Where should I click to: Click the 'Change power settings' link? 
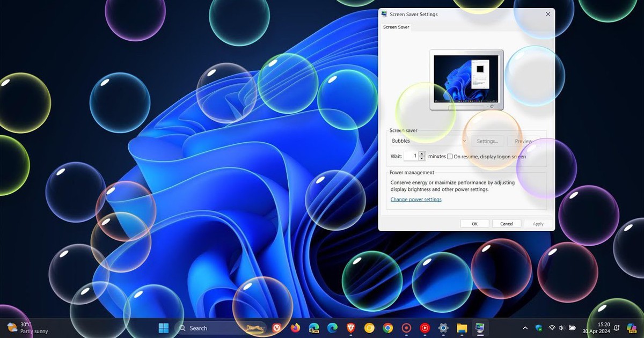tap(416, 199)
